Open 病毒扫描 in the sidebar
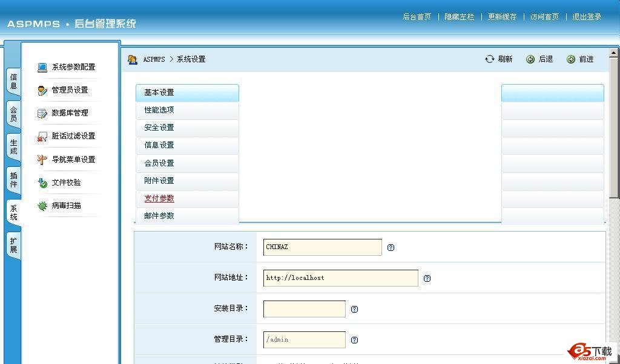 click(67, 206)
